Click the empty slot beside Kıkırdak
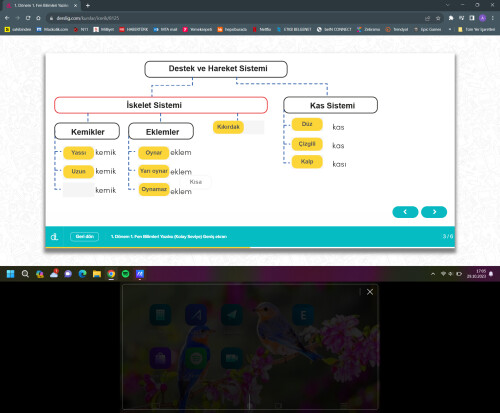The height and width of the screenshot is (413, 500). tap(254, 127)
